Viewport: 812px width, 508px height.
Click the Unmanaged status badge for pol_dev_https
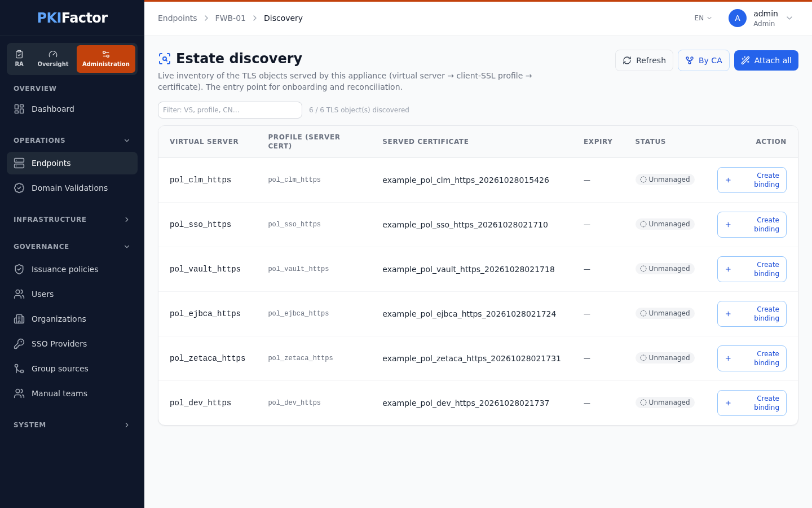[x=665, y=402]
